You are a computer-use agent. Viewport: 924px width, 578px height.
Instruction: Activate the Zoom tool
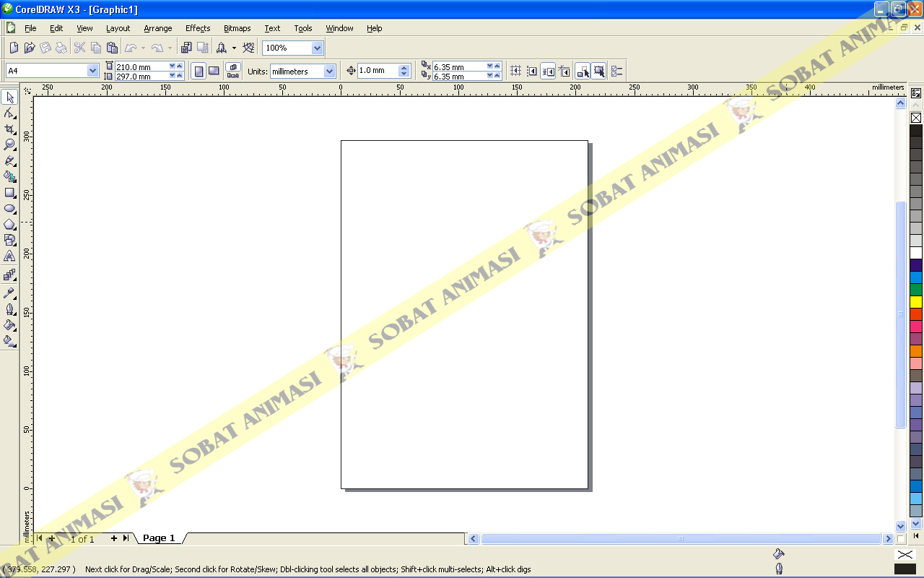point(10,144)
